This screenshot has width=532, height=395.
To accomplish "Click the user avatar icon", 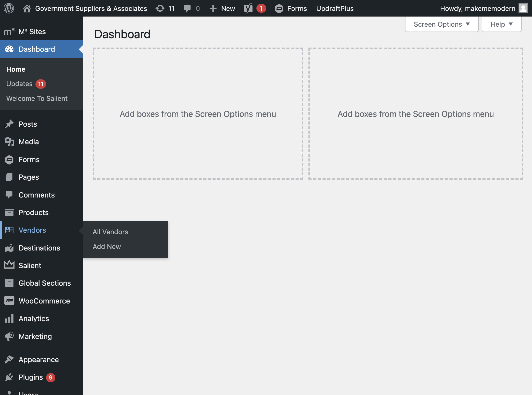I will click(523, 8).
